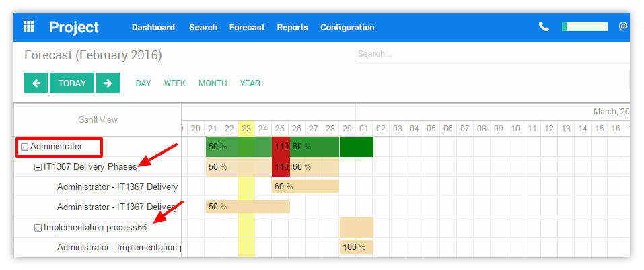644x270 pixels.
Task: Open the Dashboard menu
Action: pyautogui.click(x=153, y=28)
